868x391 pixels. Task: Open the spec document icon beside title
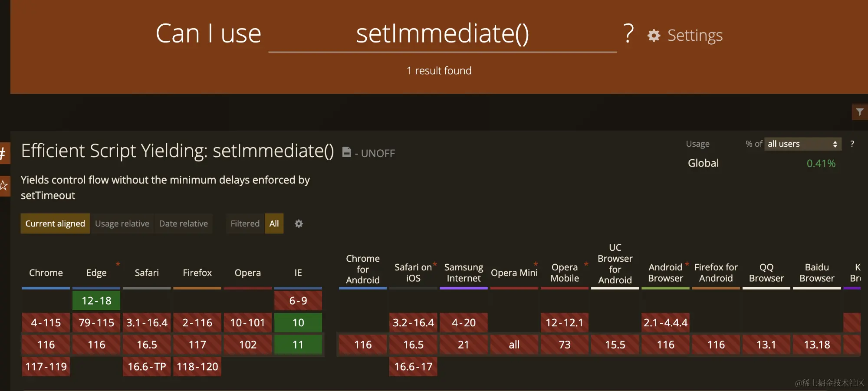tap(346, 152)
